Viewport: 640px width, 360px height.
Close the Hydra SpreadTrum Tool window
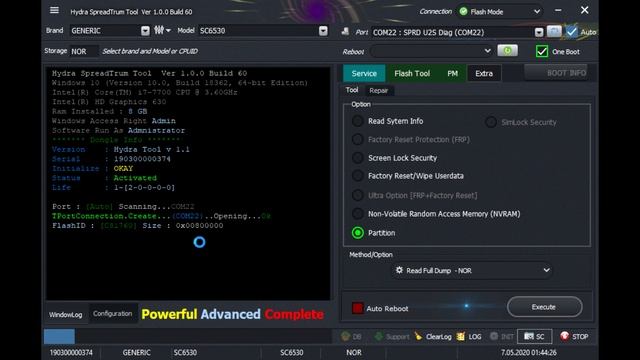[x=584, y=10]
